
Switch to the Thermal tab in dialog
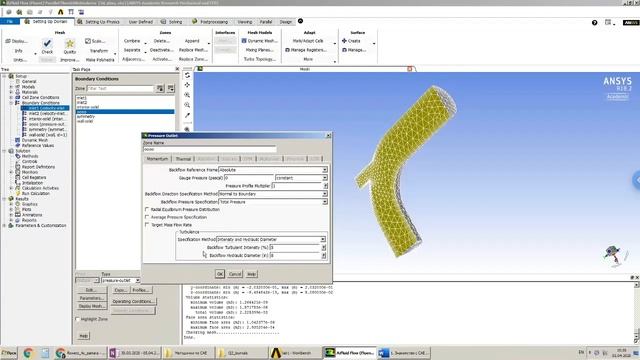point(183,159)
